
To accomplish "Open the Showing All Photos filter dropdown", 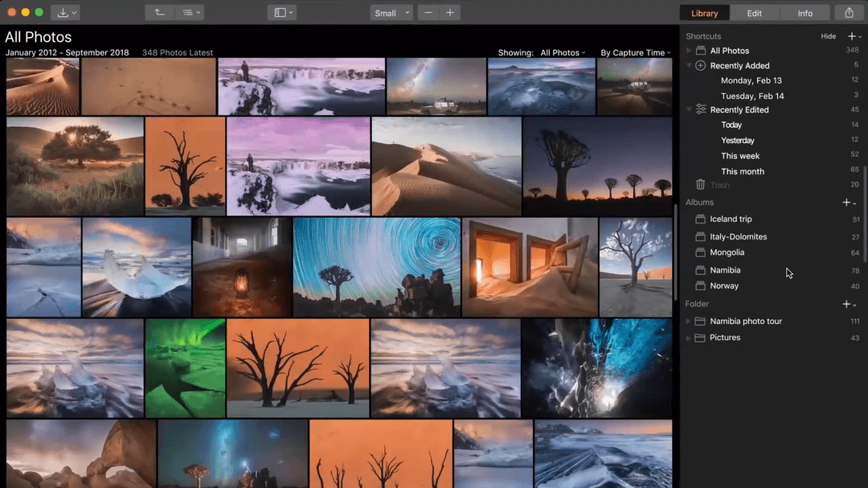I will point(562,52).
